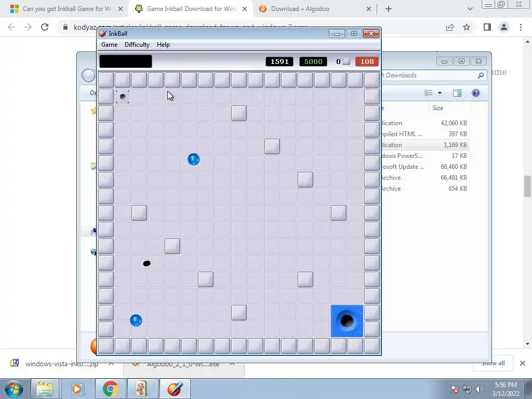Click the black next-ball preview box
The image size is (532, 399).
[x=126, y=61]
